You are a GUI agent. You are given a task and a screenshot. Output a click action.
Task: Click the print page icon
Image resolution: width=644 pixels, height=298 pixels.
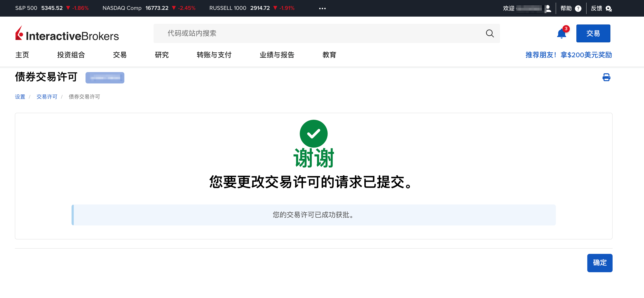pyautogui.click(x=606, y=77)
